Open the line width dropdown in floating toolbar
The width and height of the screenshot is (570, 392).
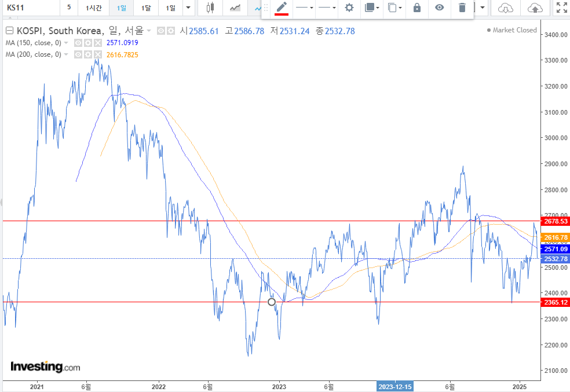pyautogui.click(x=327, y=8)
